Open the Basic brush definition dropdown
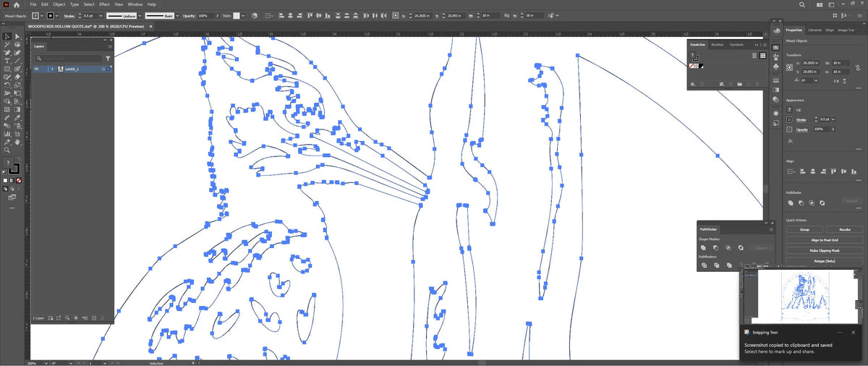This screenshot has width=868, height=366. click(x=177, y=16)
